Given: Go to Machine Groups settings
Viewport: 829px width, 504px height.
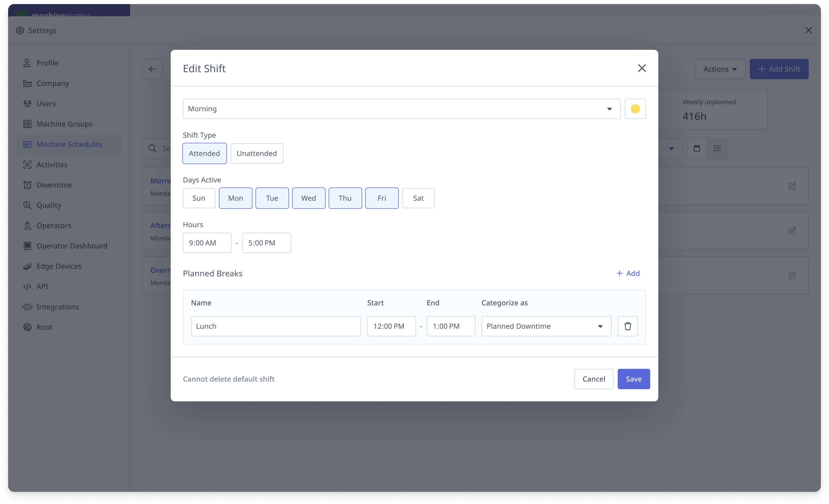Looking at the screenshot, I should [64, 124].
